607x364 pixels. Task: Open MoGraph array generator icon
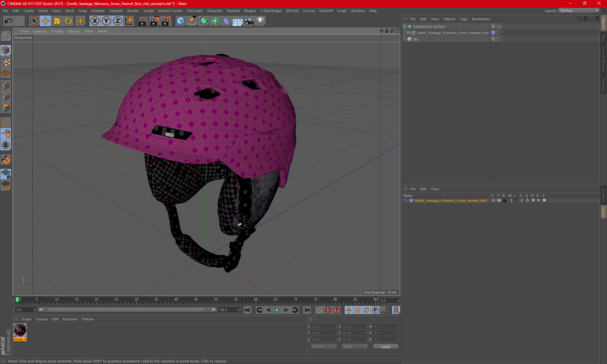[215, 21]
